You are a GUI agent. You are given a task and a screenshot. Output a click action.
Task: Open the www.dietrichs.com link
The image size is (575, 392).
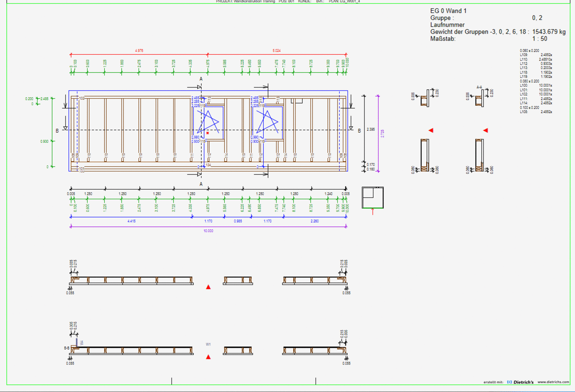pos(552,382)
